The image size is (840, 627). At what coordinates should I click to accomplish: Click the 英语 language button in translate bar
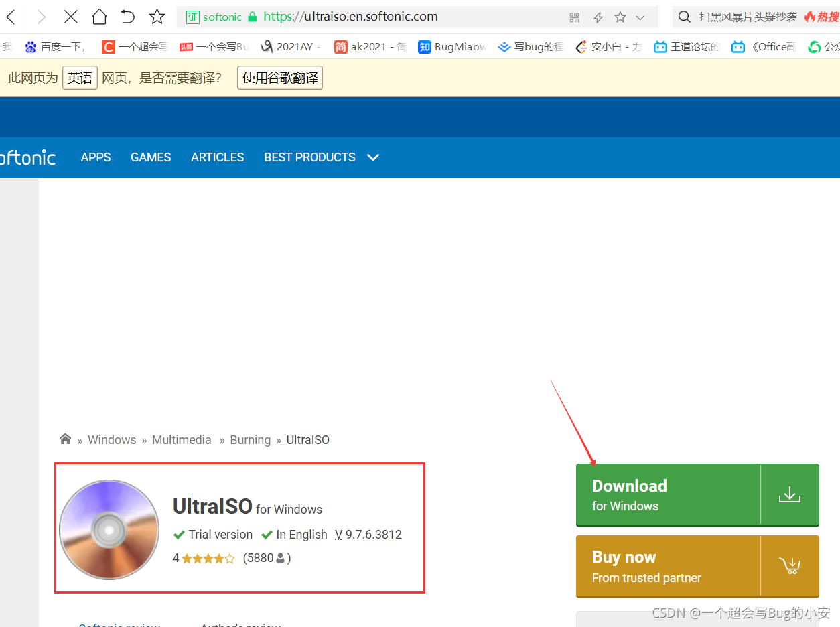80,78
